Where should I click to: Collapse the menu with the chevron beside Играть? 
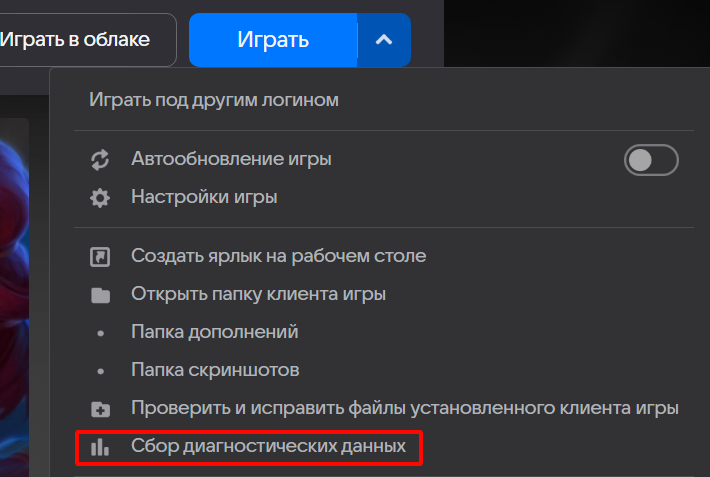click(385, 40)
